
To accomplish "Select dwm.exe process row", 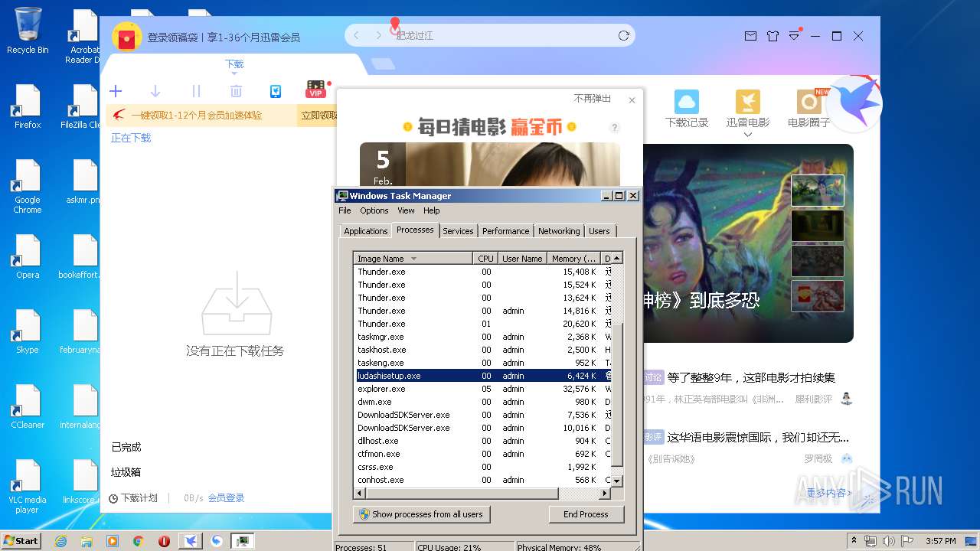I will [482, 402].
